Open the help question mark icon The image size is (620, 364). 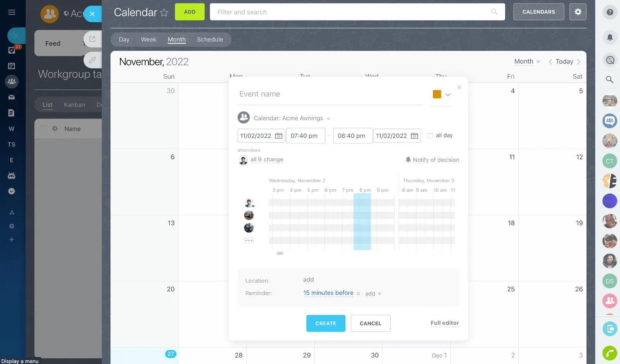[x=610, y=12]
